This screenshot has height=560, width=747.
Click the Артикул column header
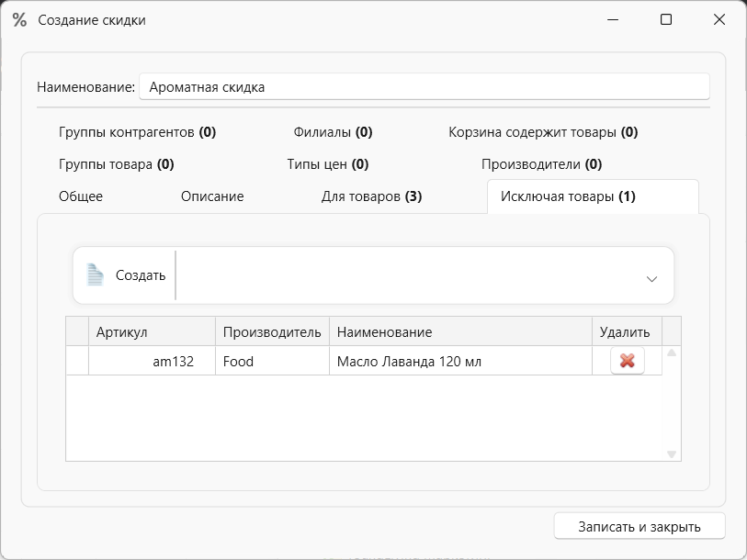[152, 331]
